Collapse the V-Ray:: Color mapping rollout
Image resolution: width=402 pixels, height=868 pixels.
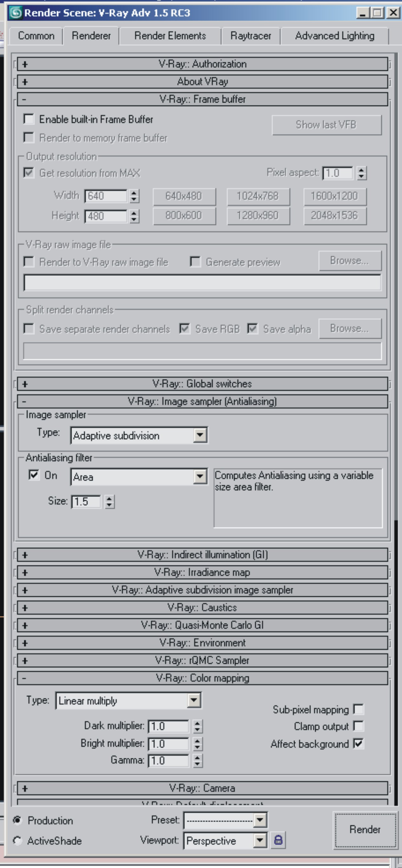coord(202,678)
